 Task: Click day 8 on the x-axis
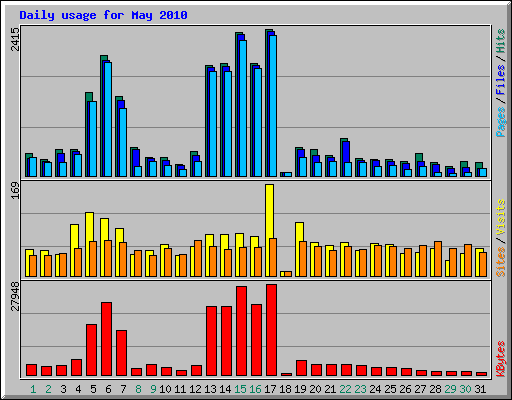138,389
